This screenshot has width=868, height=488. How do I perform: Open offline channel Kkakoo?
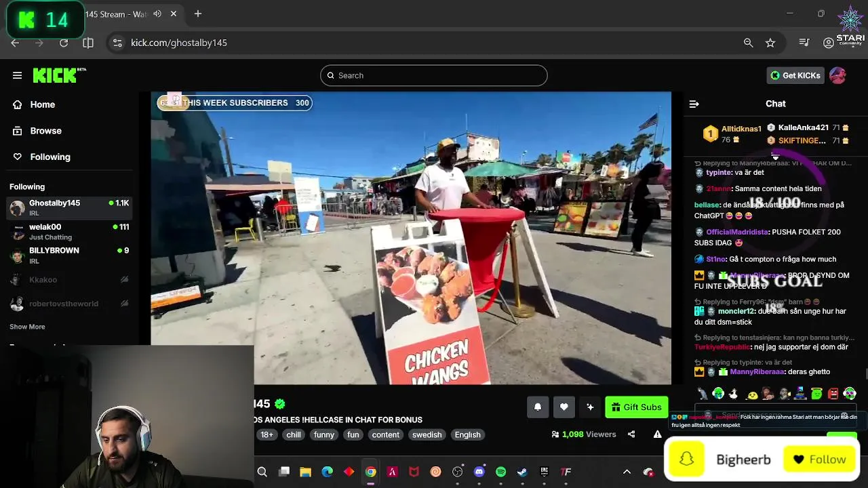tap(69, 280)
